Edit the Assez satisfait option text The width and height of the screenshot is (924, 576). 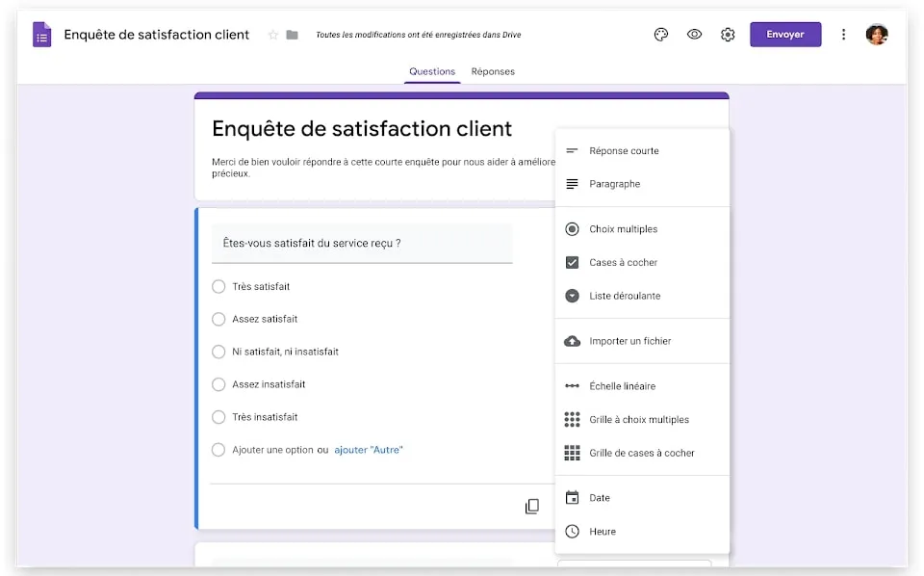point(265,319)
